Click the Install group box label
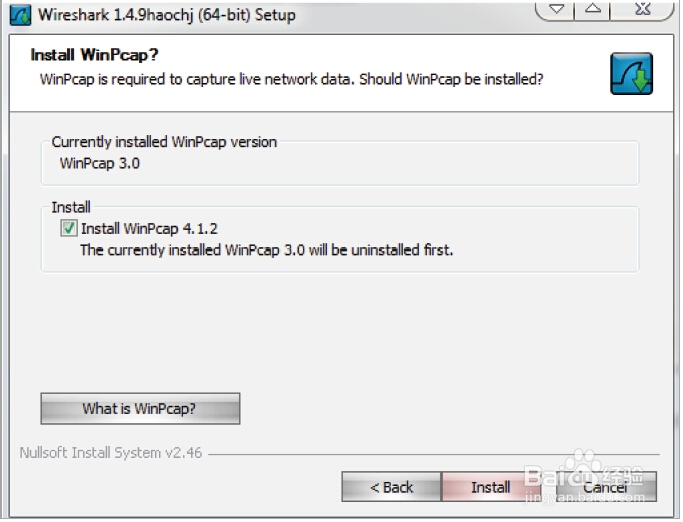683x522 pixels. (71, 207)
